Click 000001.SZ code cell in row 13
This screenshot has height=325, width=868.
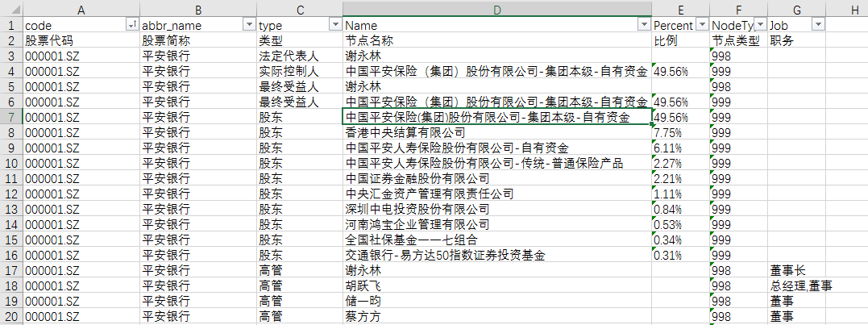pos(81,210)
